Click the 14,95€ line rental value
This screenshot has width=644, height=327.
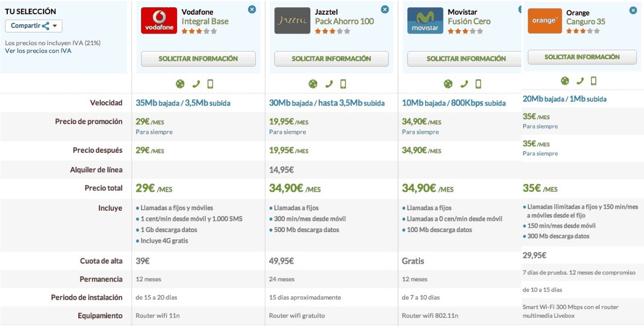pos(281,170)
